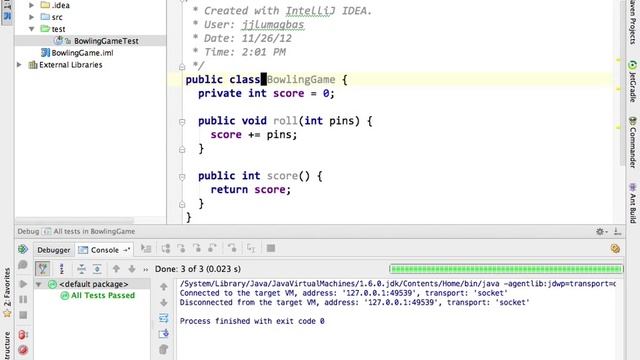This screenshot has height=360, width=640.
Task: Toggle Sort Alphabetically in test toolbar
Action: pyautogui.click(x=62, y=269)
